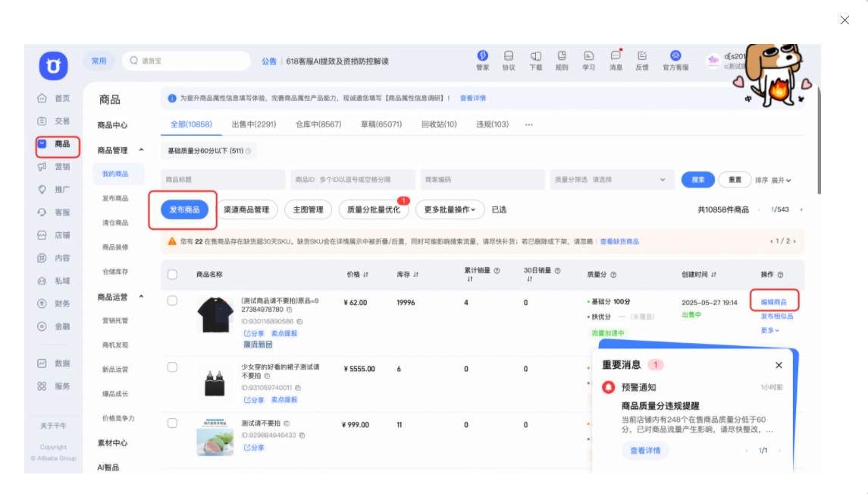The width and height of the screenshot is (868, 494).
Task: Switch to 草稿(65071) tab
Action: point(381,124)
